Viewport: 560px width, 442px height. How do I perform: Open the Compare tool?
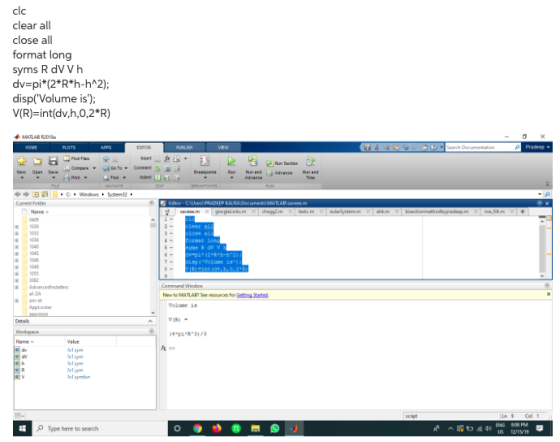[x=76, y=168]
